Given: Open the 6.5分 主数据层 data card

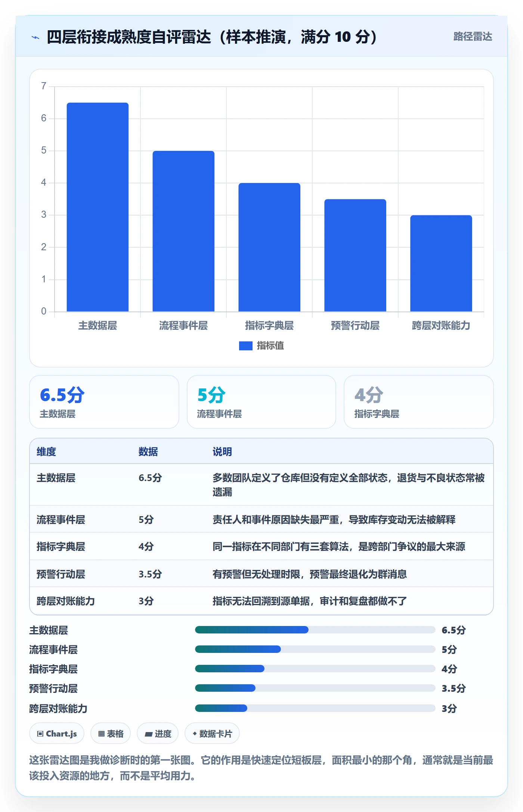Looking at the screenshot, I should point(104,402).
